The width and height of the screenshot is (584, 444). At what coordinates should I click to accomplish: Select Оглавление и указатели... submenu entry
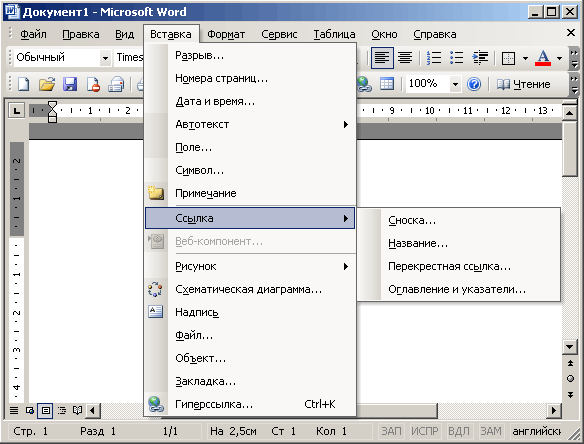[x=458, y=289]
